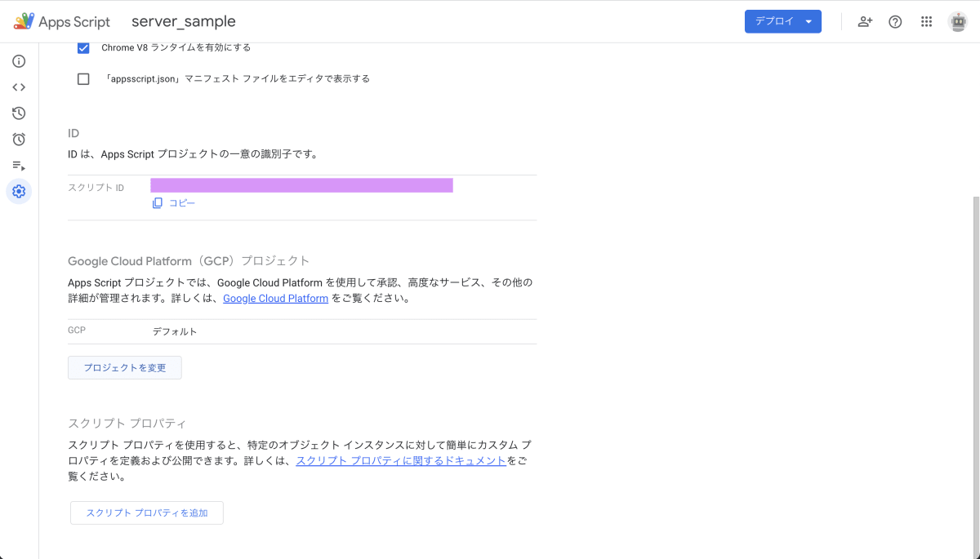The width and height of the screenshot is (980, 559).
Task: Click Google Cloud Platform（GCP）プロジェクト heading
Action: (x=189, y=261)
